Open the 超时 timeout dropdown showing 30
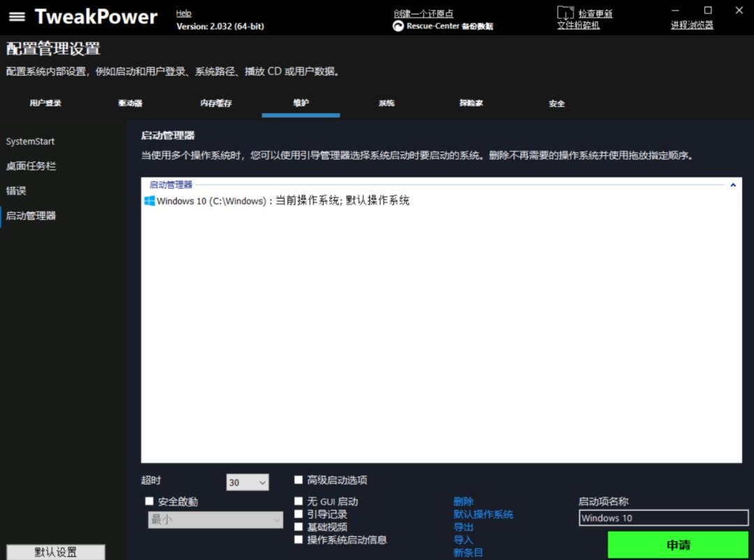Image resolution: width=754 pixels, height=560 pixels. pos(247,482)
